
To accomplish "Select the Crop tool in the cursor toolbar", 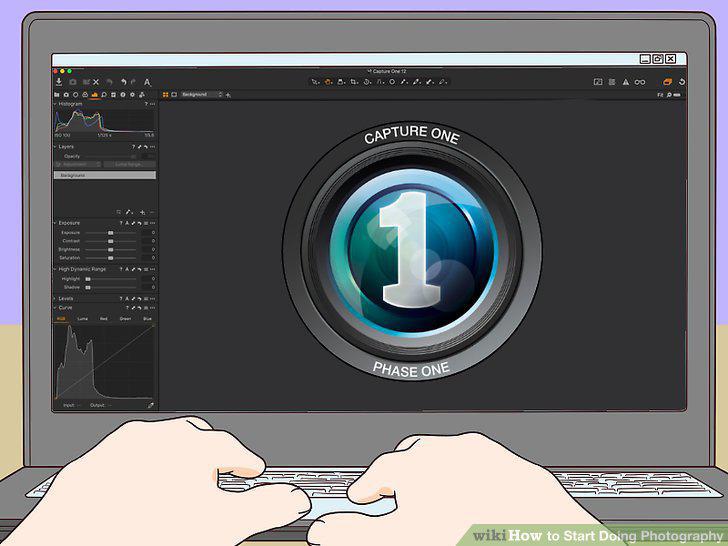I will coord(354,82).
